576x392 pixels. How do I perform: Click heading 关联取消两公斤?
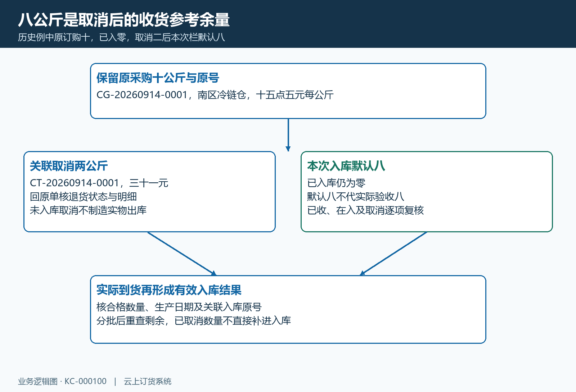coord(69,166)
